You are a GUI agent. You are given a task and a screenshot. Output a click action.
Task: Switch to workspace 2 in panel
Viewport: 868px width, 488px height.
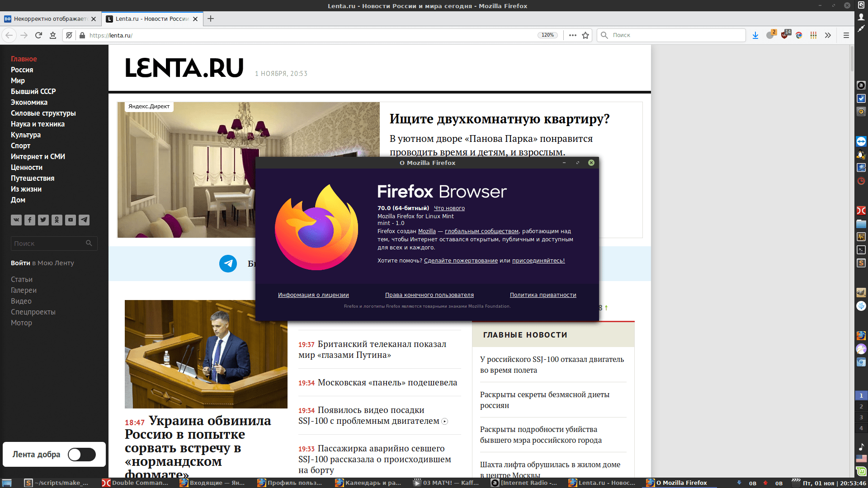(861, 407)
